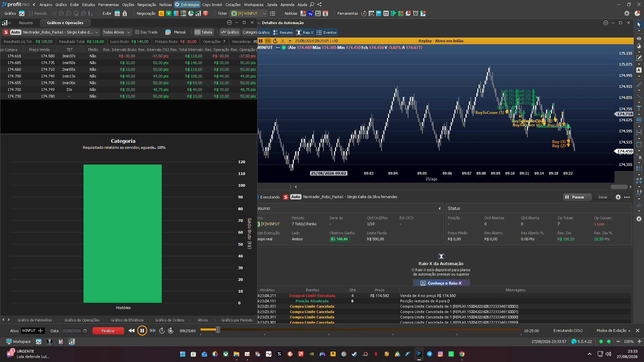The width and height of the screenshot is (644, 362).
Task: Click the red Finalizar button
Action: [x=108, y=331]
